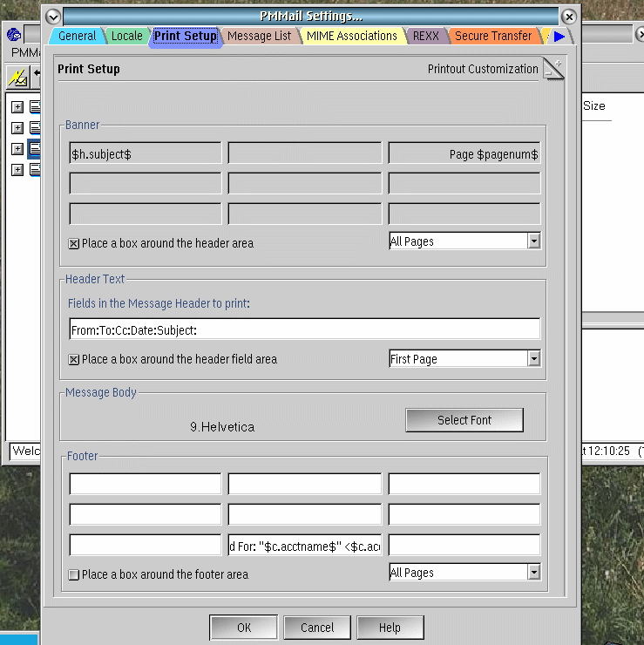The height and width of the screenshot is (645, 644).
Task: Click the bottom-left footer field
Action: (146, 545)
